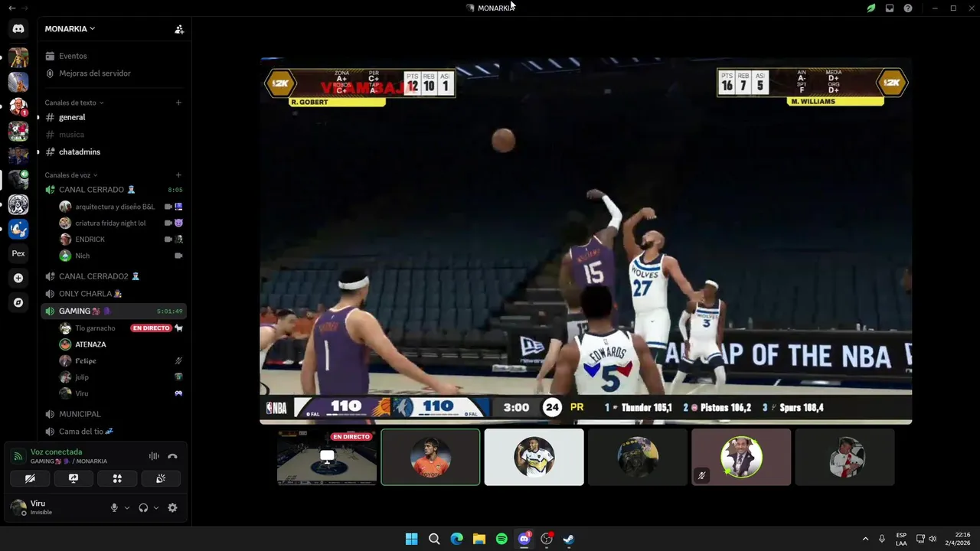Open Spotify from the taskbar
Image resolution: width=980 pixels, height=551 pixels.
501,539
